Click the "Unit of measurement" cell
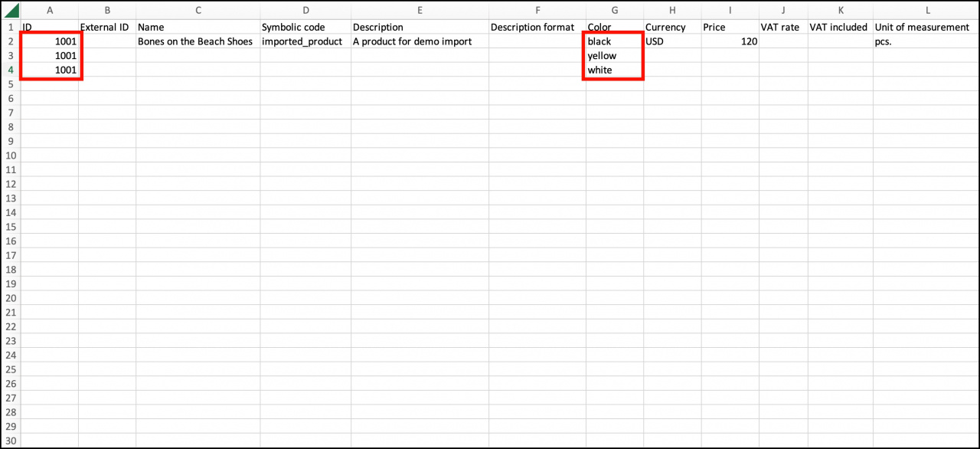Image resolution: width=980 pixels, height=449 pixels. tap(926, 27)
